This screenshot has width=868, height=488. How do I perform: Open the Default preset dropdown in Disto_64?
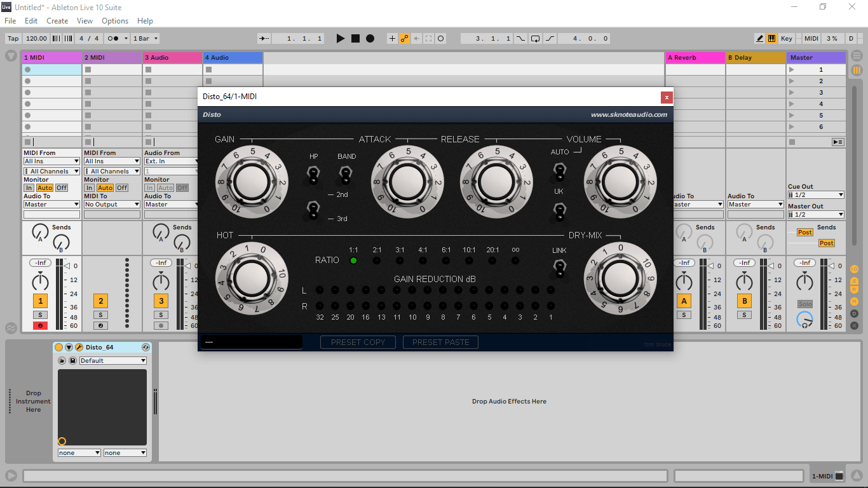click(112, 361)
